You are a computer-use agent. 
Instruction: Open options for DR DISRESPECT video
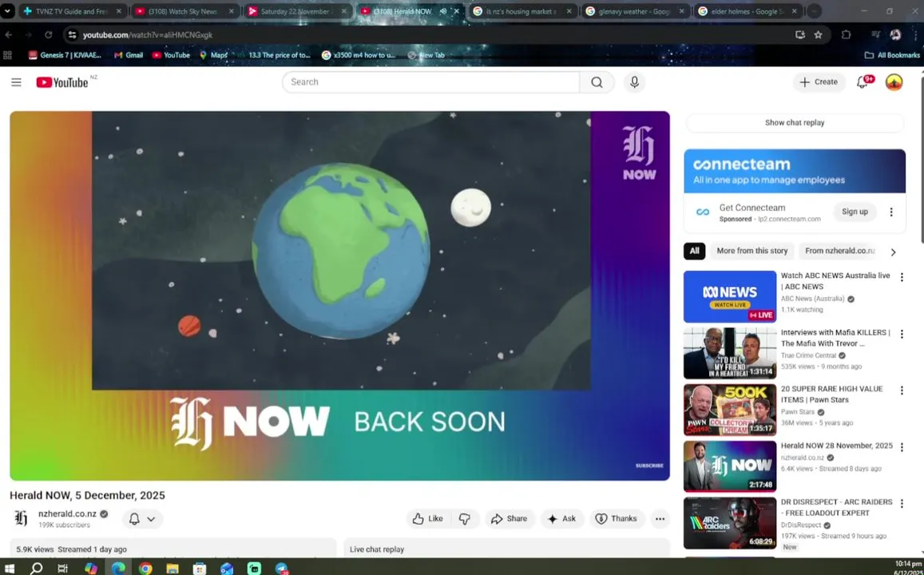pyautogui.click(x=902, y=504)
